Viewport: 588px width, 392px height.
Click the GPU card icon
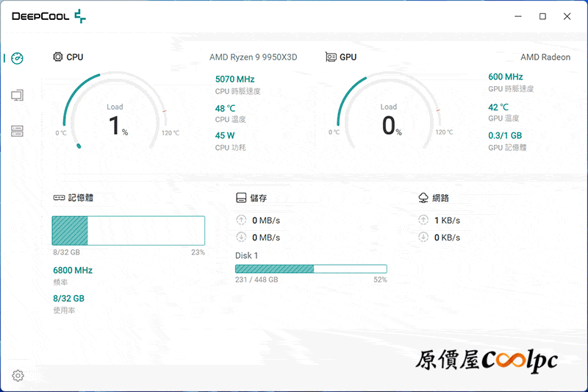331,57
